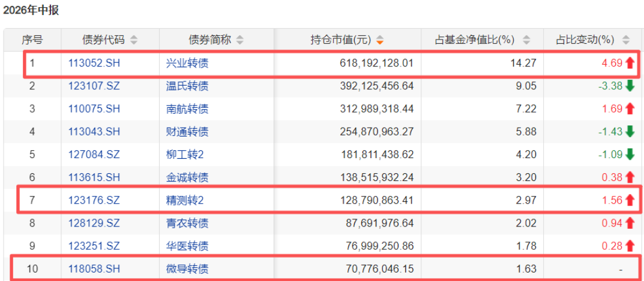644x281 pixels.
Task: Select the 1.56 ratio change value
Action: pos(612,200)
